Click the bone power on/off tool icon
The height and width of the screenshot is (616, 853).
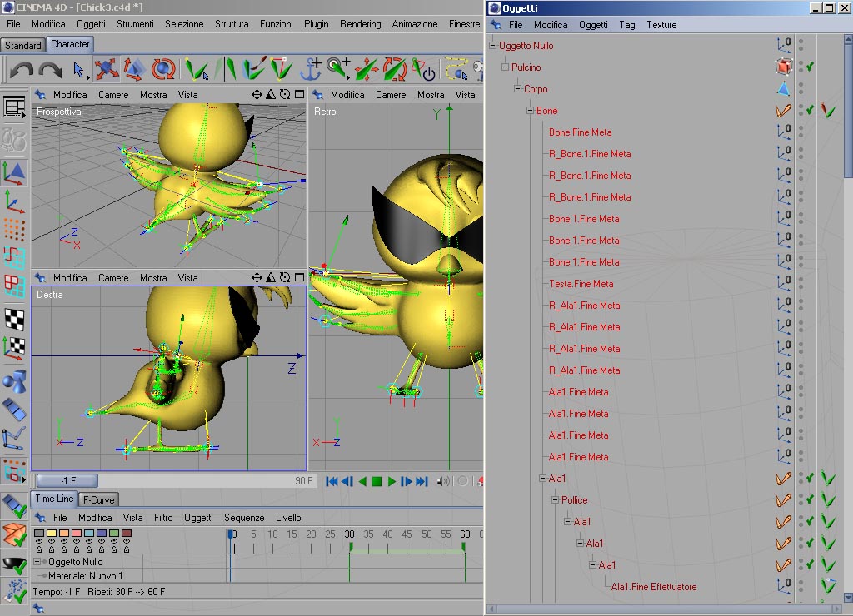tap(423, 69)
